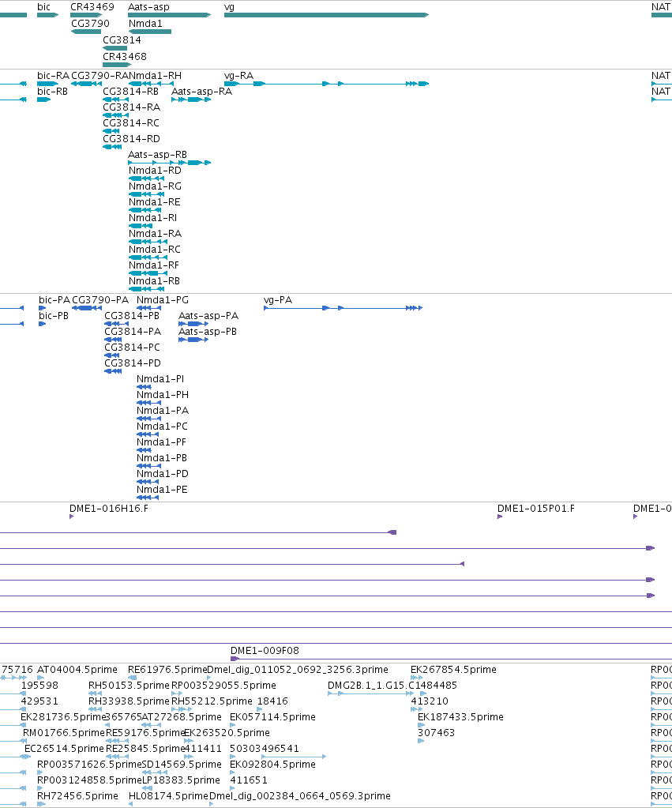
Task: Select protein CG3814-PC
Action: pos(112,355)
